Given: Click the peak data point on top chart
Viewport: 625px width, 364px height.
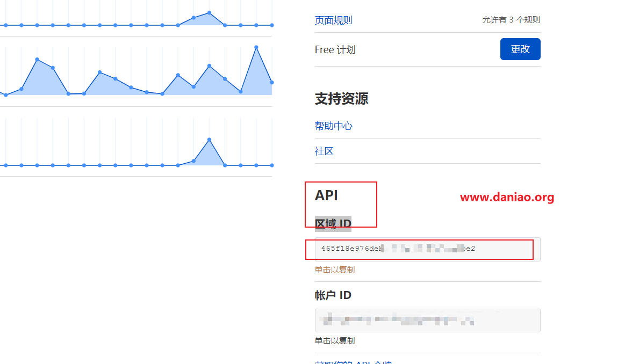Looking at the screenshot, I should click(x=209, y=13).
